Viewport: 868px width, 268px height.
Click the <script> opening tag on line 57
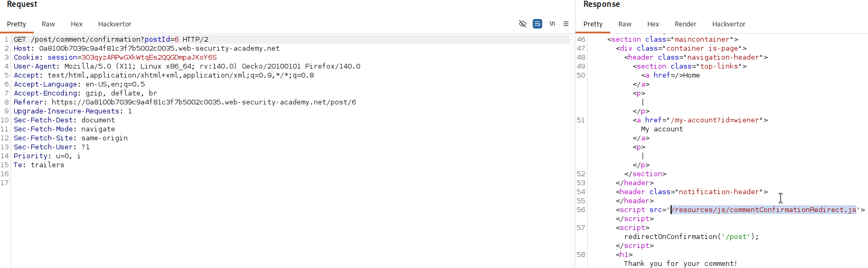[x=633, y=228]
